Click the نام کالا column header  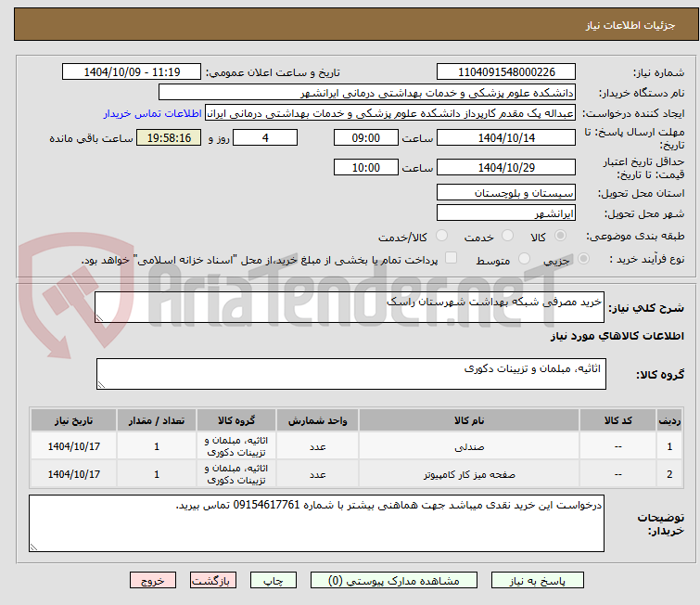[469, 420]
